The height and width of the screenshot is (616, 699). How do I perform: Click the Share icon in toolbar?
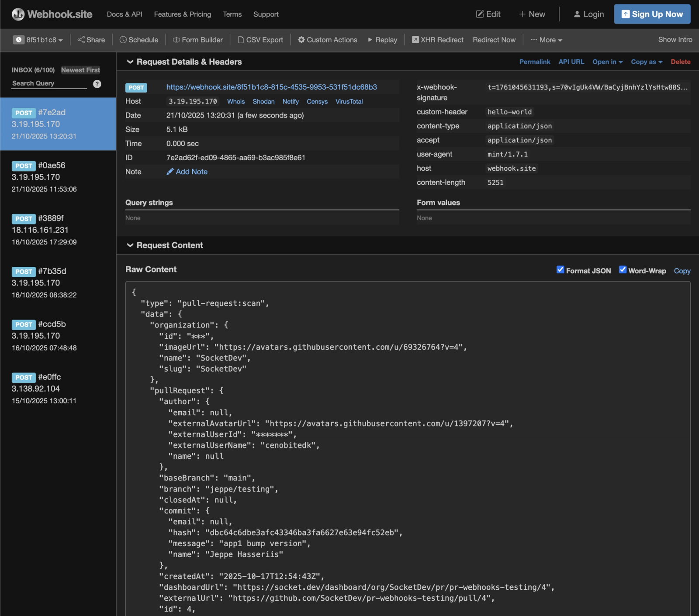pyautogui.click(x=81, y=40)
